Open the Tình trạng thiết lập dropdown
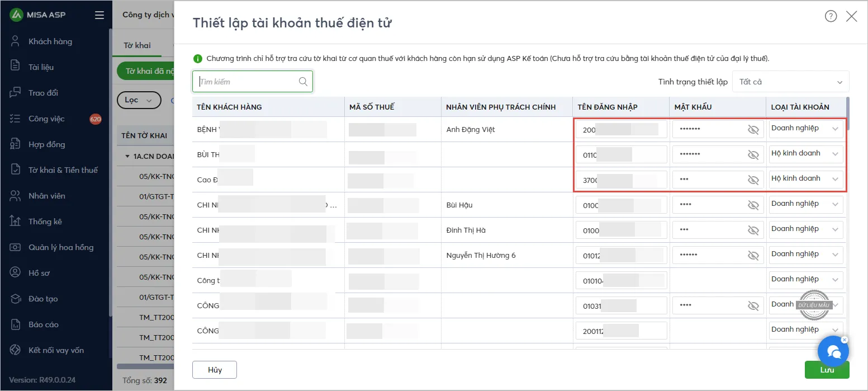This screenshot has height=391, width=868. click(790, 82)
